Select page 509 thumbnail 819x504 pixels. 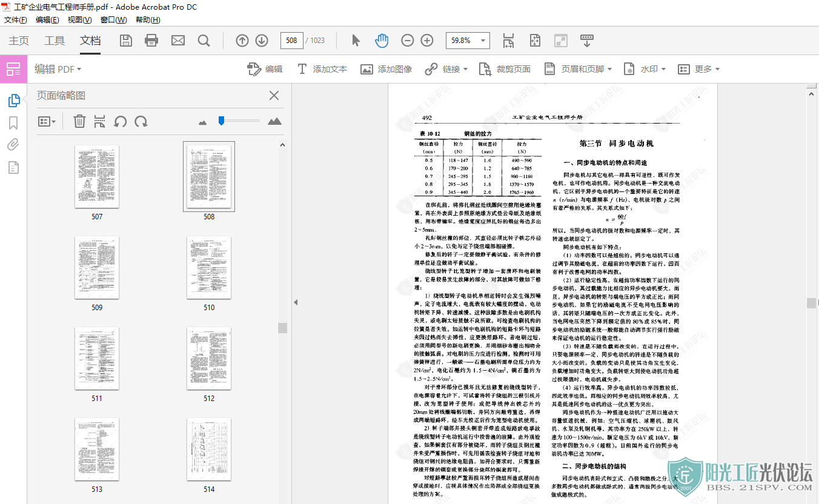coord(97,267)
